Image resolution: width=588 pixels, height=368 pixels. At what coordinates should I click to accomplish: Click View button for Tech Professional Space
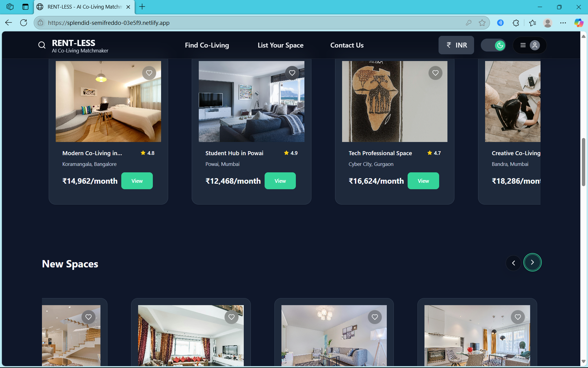[x=423, y=181]
